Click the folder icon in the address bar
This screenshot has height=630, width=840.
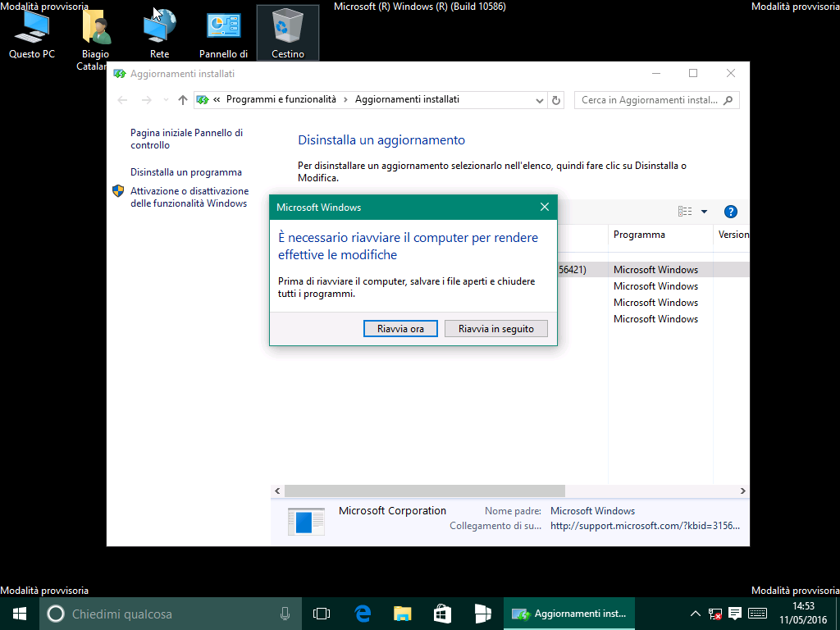point(203,100)
